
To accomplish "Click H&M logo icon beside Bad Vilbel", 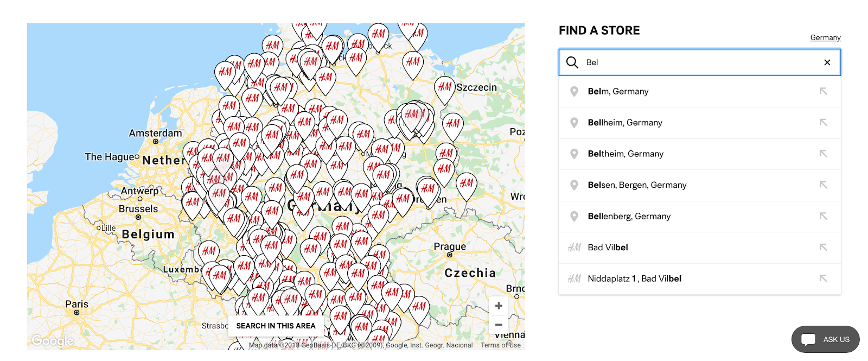I will 574,248.
